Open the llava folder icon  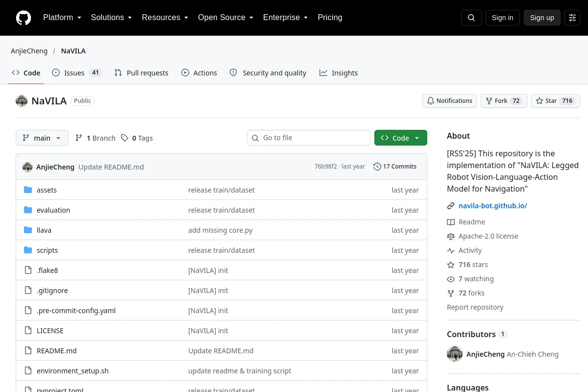pyautogui.click(x=28, y=230)
